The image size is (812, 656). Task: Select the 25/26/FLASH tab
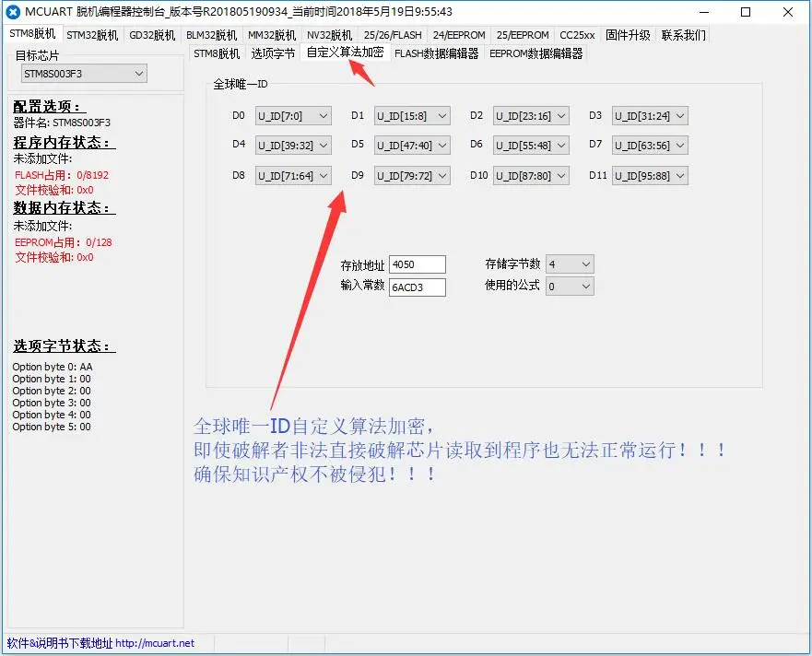click(x=393, y=35)
